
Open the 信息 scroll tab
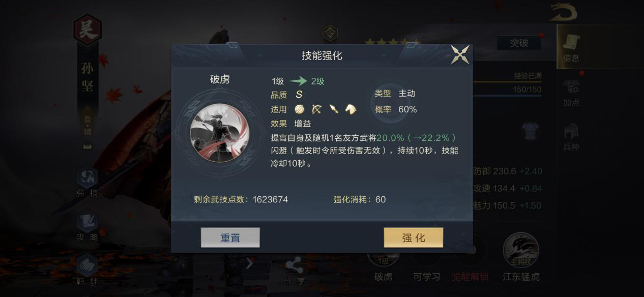coord(571,48)
